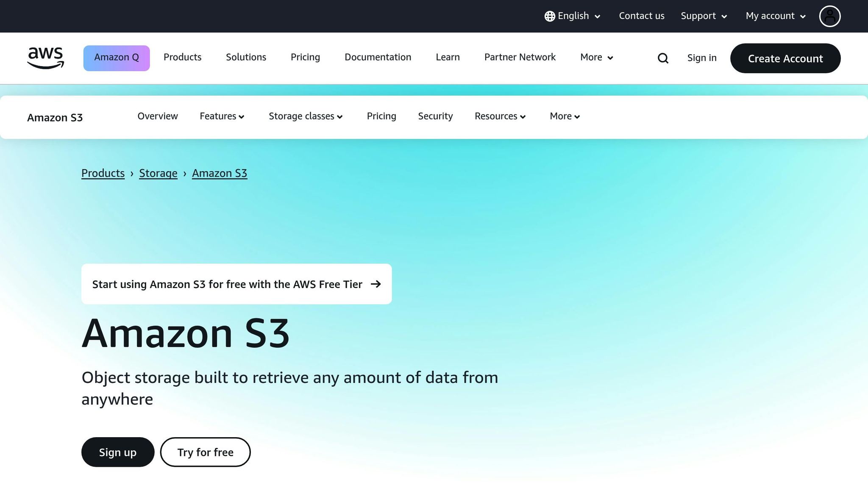Expand the Storage classes dropdown
Viewport: 868px width, 488px height.
coord(306,116)
